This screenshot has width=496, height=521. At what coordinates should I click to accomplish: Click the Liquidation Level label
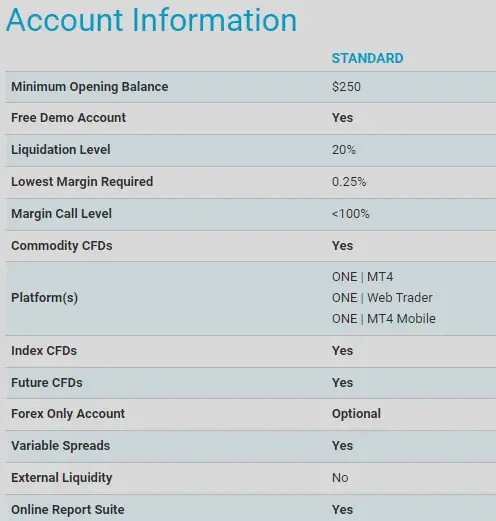tap(61, 149)
